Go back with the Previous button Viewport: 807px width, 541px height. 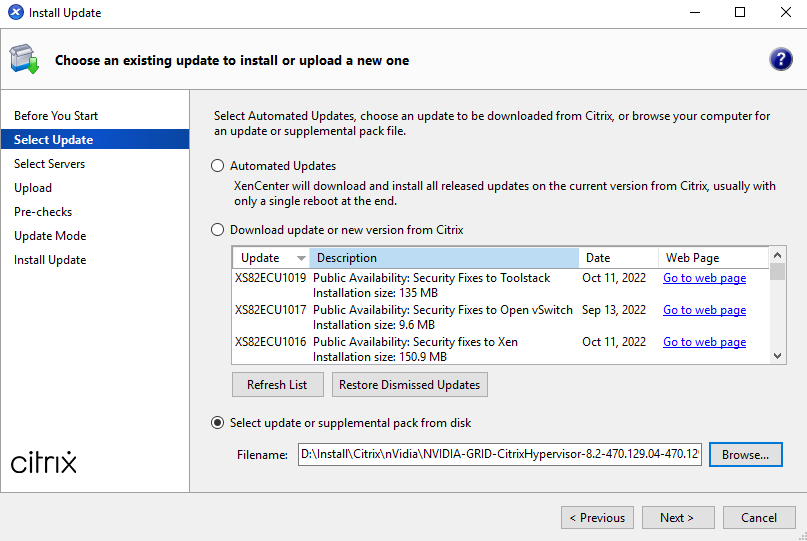[597, 517]
